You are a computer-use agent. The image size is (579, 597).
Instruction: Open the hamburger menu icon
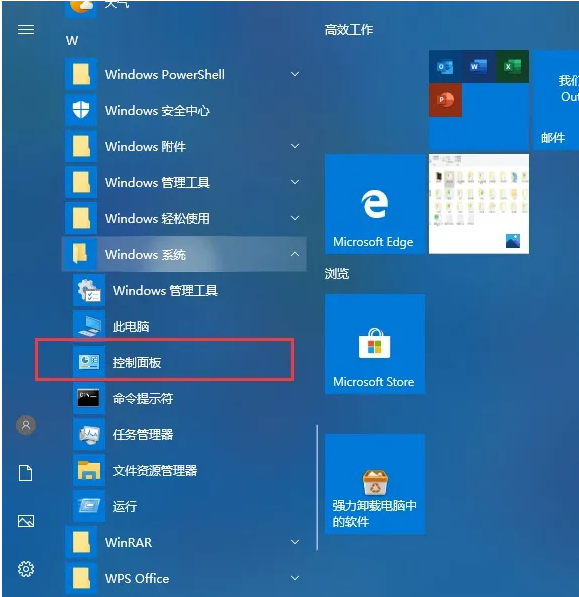click(x=26, y=30)
